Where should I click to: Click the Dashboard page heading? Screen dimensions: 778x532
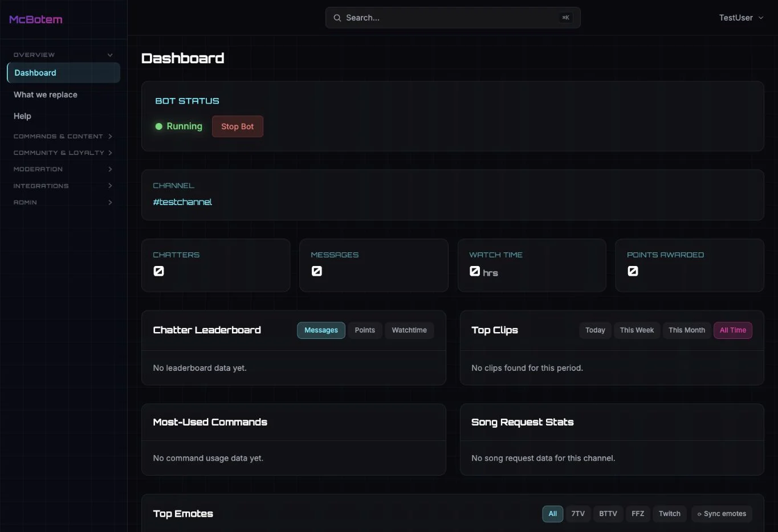tap(182, 58)
